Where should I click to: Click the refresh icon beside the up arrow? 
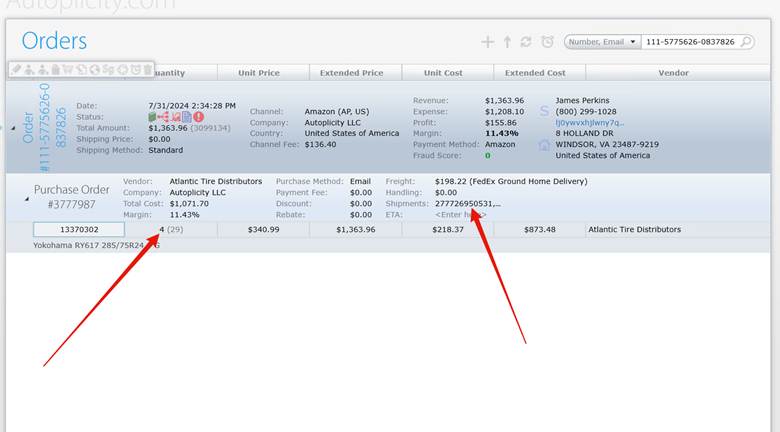pos(526,42)
